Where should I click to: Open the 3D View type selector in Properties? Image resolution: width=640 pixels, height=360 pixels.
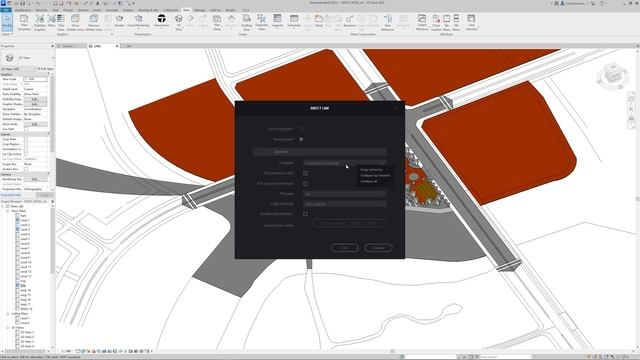coord(27,58)
